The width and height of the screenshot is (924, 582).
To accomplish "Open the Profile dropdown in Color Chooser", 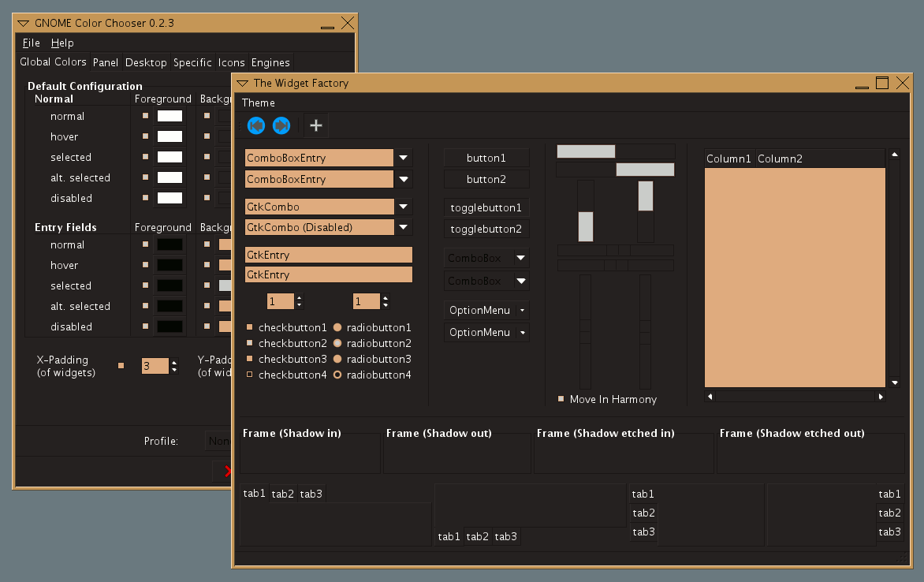I will 219,441.
